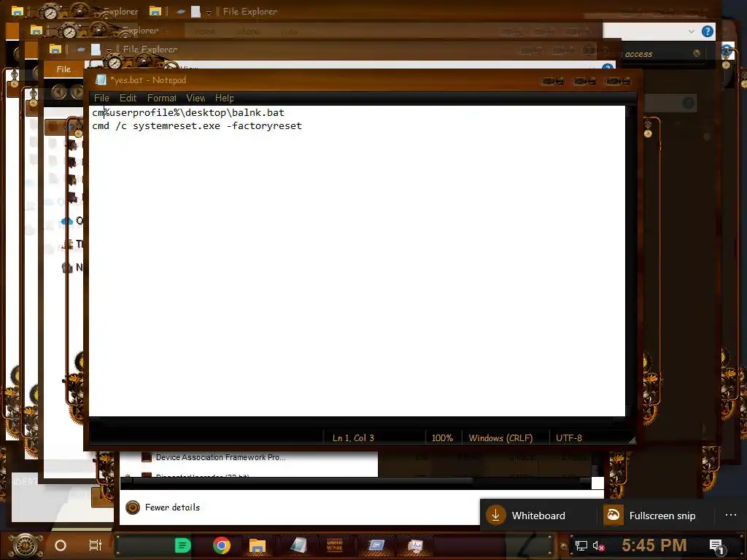Launch Google Chrome from the taskbar
This screenshot has height=560, width=747.
[222, 545]
